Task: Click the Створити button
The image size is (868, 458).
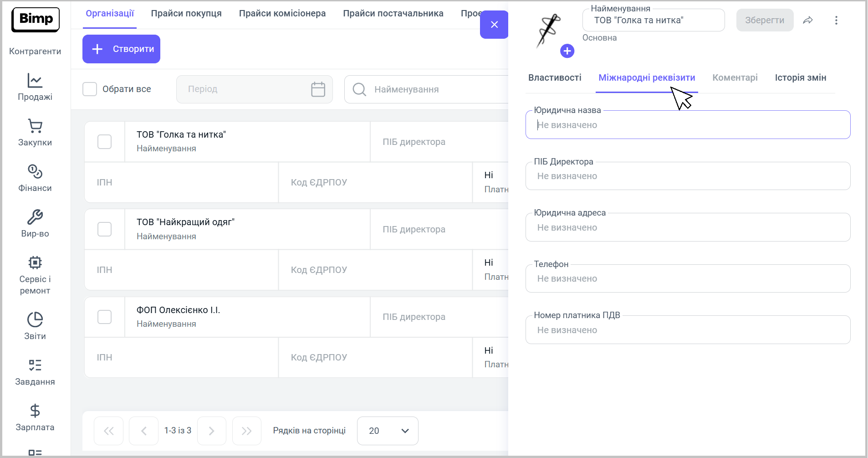Action: tap(121, 49)
